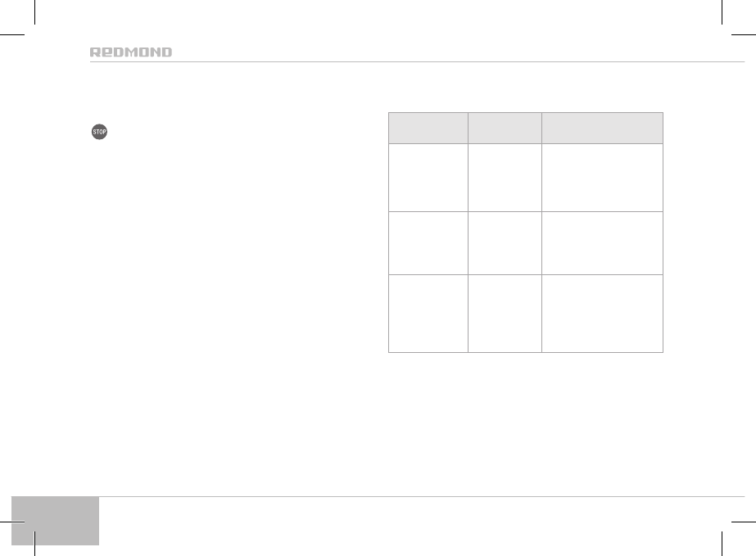Select the gray page-number box at bottom left
The height and width of the screenshot is (556, 756).
(57, 520)
